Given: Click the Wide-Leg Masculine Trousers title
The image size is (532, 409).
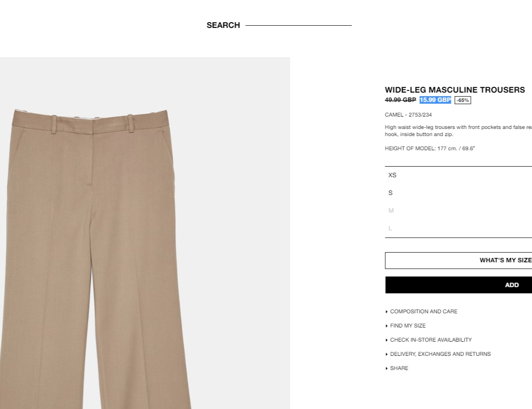Looking at the screenshot, I should pyautogui.click(x=455, y=90).
